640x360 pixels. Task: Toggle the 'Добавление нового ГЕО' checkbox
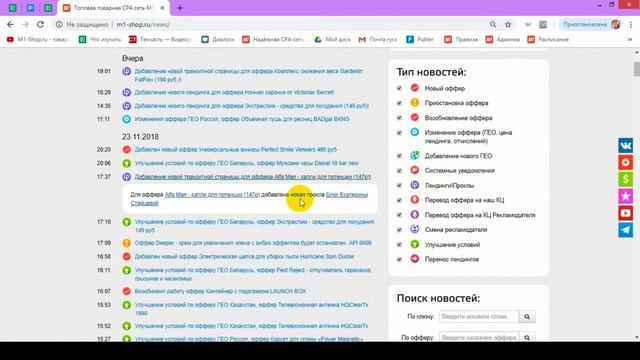pos(399,156)
